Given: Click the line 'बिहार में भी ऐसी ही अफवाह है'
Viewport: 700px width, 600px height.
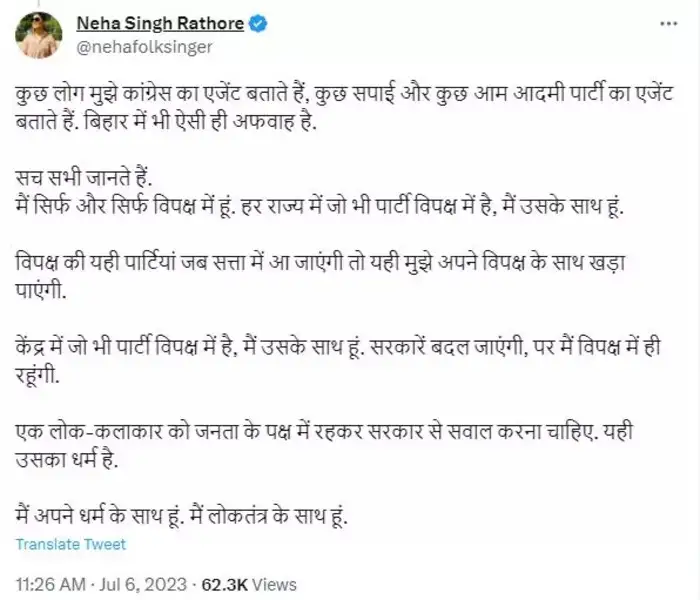Looking at the screenshot, I should (x=200, y=122).
